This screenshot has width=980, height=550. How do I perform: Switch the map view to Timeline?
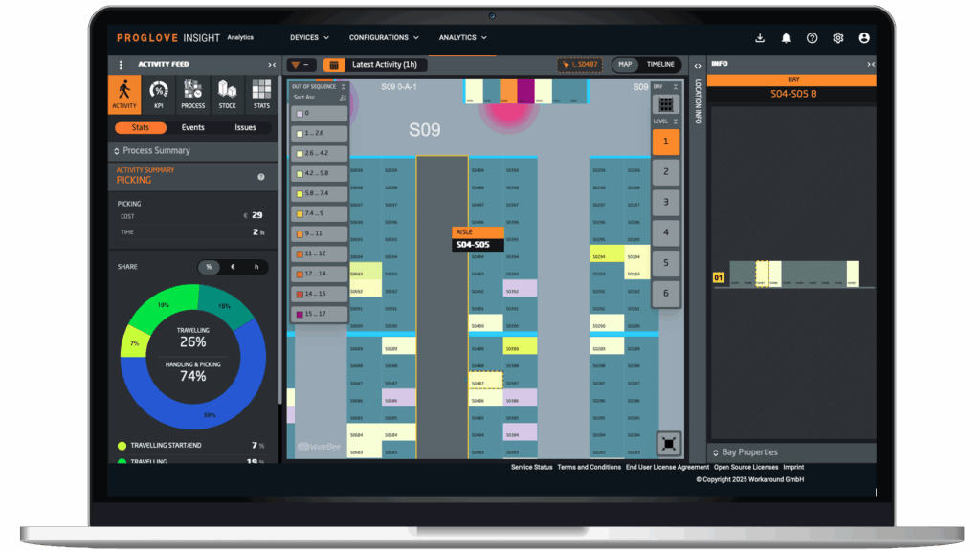click(659, 65)
